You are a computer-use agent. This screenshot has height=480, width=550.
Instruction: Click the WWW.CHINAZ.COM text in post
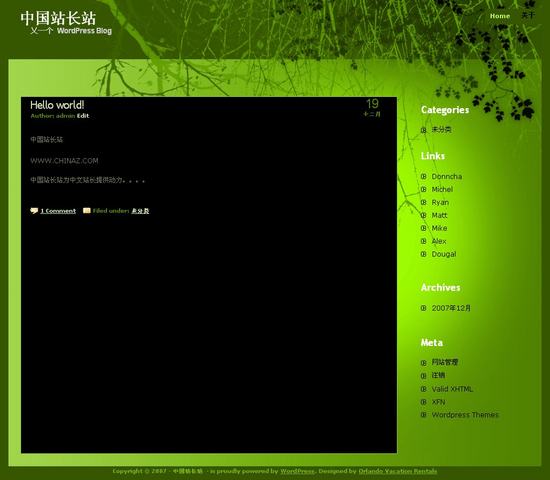coord(64,161)
